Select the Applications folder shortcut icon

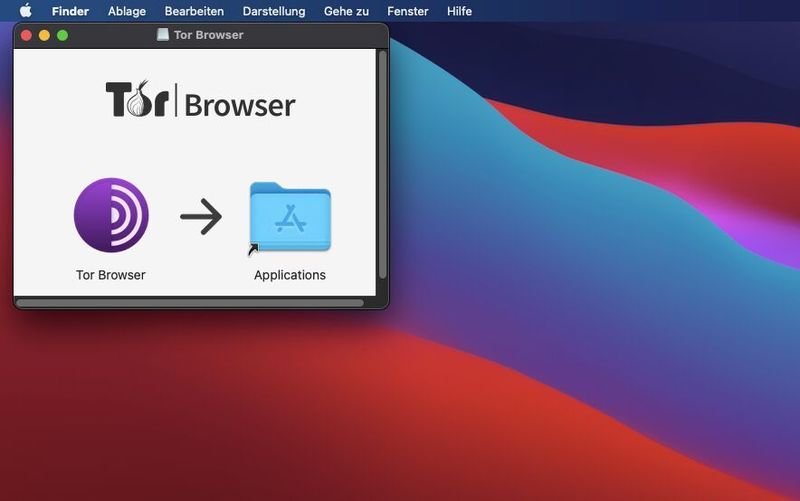point(290,218)
